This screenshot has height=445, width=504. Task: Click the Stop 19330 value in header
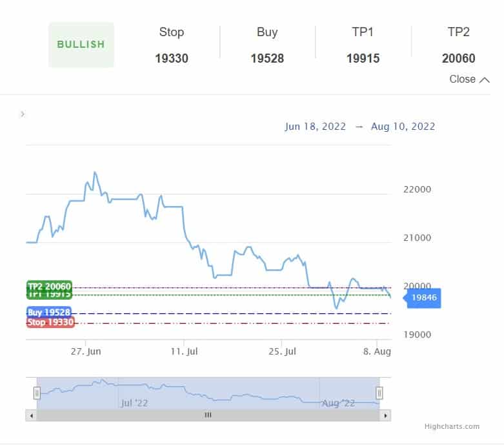click(x=172, y=58)
